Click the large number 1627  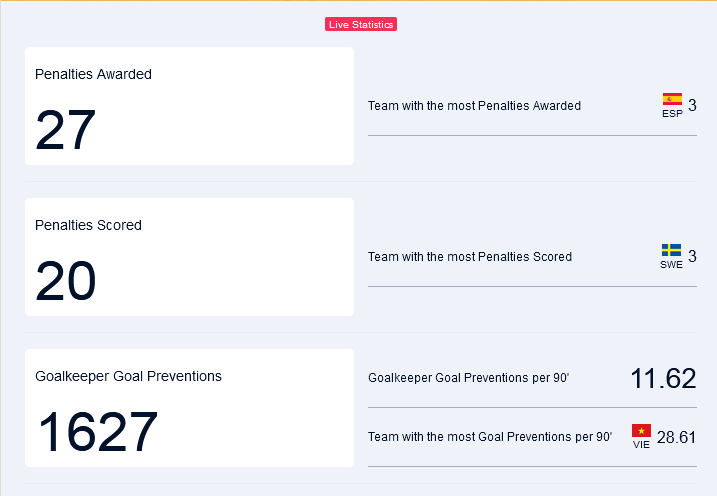[x=97, y=432]
